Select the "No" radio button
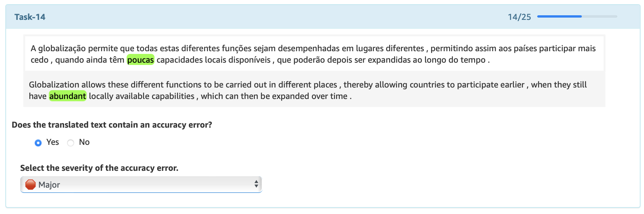Screen dimensions: 644x214 pyautogui.click(x=71, y=143)
